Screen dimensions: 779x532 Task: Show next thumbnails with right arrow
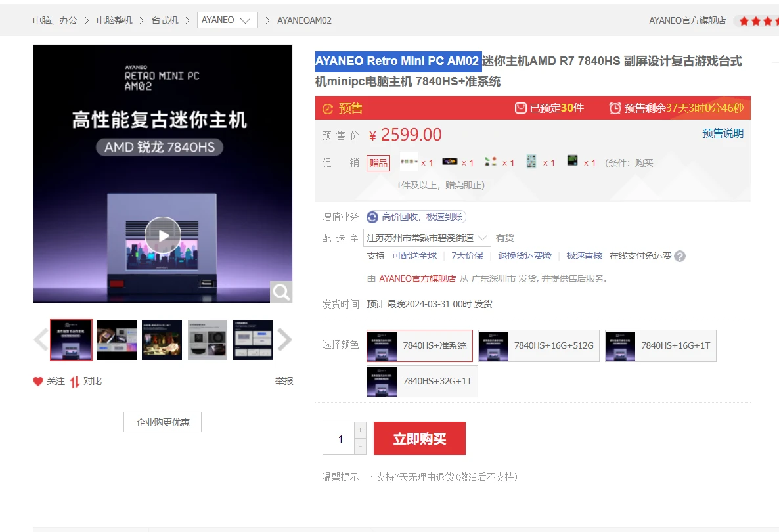point(284,340)
